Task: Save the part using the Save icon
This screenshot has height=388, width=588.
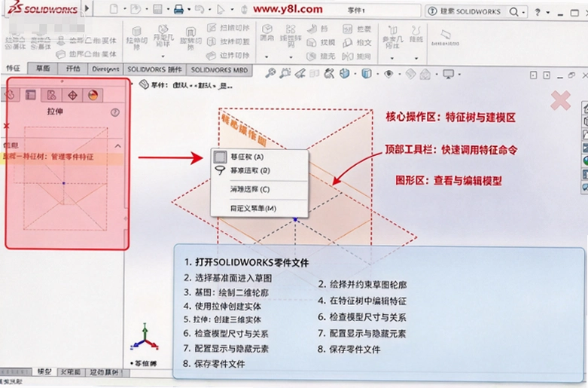Action: 157,9
